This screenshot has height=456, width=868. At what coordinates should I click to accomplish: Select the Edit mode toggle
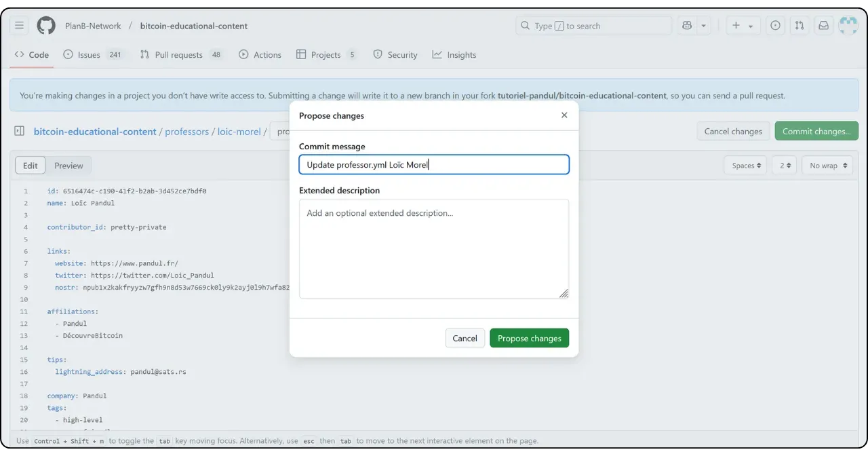[x=31, y=166]
